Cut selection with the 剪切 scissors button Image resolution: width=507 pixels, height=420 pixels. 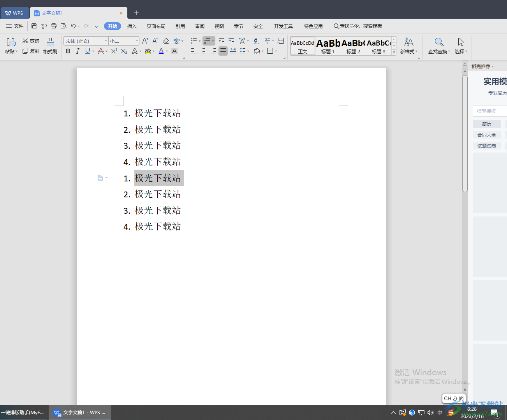click(x=31, y=41)
